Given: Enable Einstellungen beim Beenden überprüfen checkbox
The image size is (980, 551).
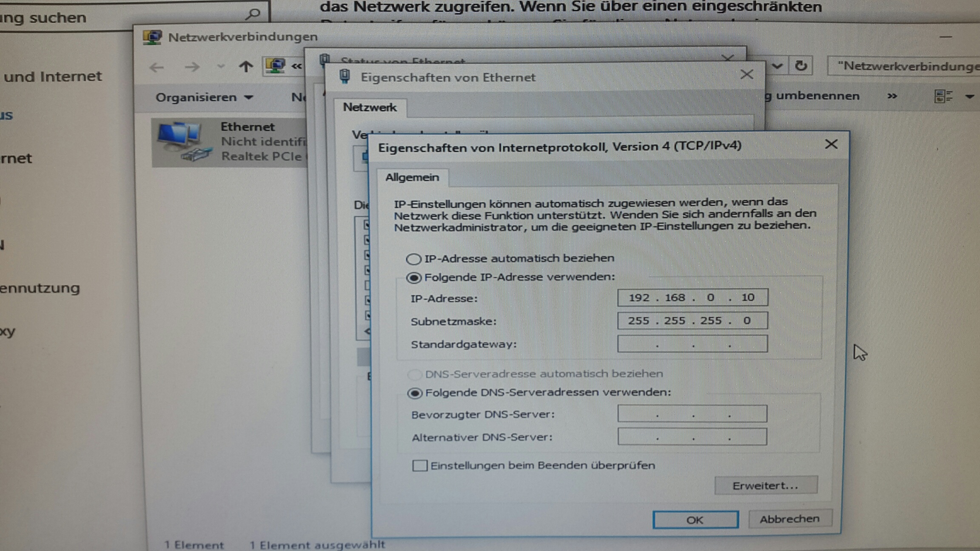Looking at the screenshot, I should (x=420, y=466).
